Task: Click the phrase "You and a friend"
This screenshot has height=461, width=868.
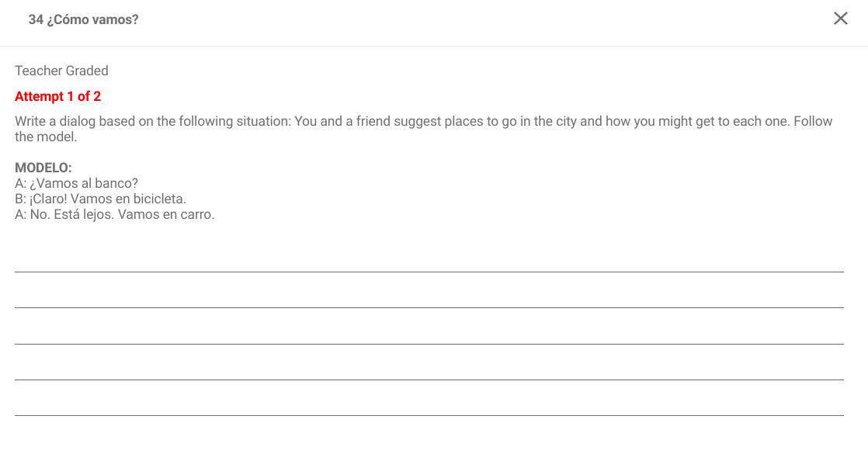Action: click(342, 121)
